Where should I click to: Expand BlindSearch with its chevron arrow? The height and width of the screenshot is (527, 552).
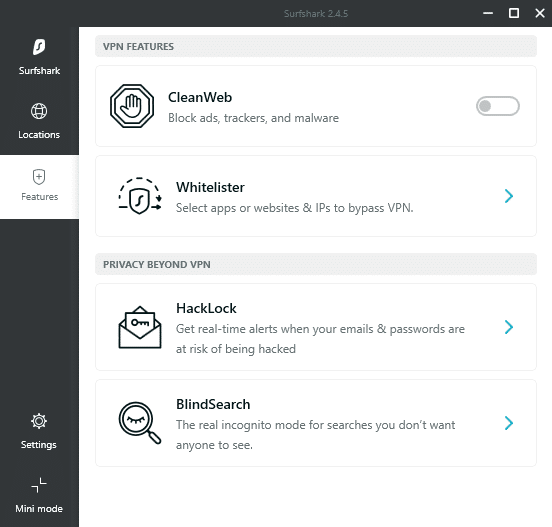pos(509,423)
